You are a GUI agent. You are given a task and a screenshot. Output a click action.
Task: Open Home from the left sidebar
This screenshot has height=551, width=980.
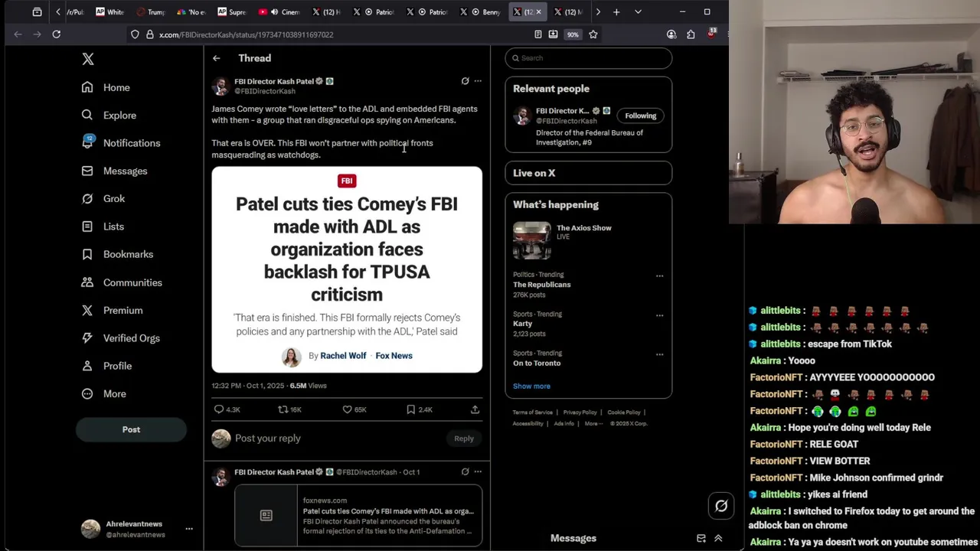pos(106,87)
